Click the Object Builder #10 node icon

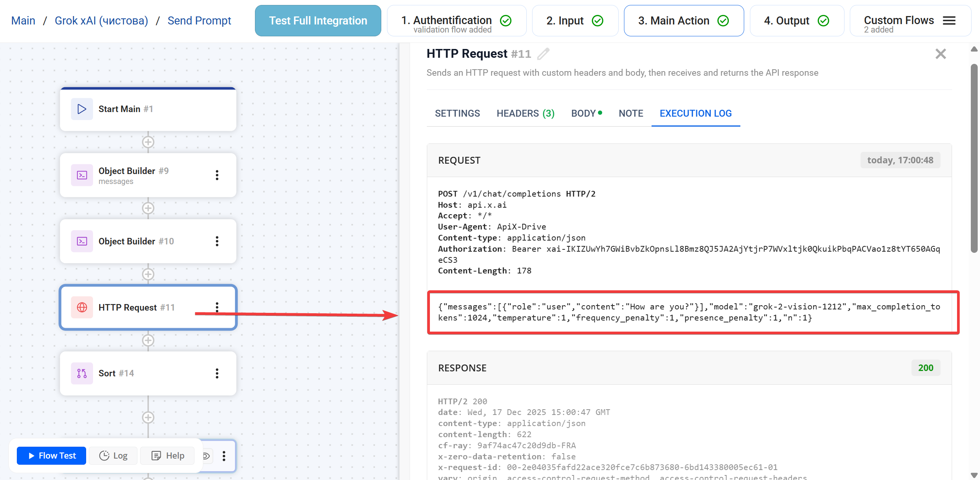point(82,241)
